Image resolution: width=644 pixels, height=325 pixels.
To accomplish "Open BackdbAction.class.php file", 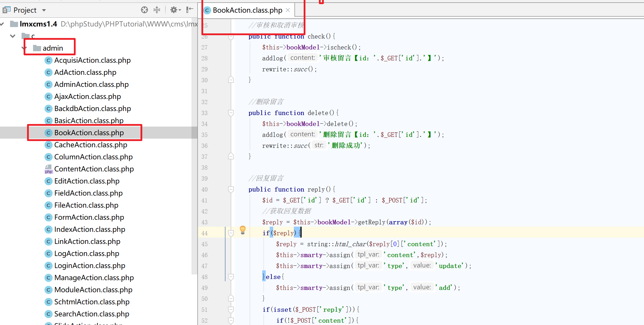I will (x=92, y=108).
